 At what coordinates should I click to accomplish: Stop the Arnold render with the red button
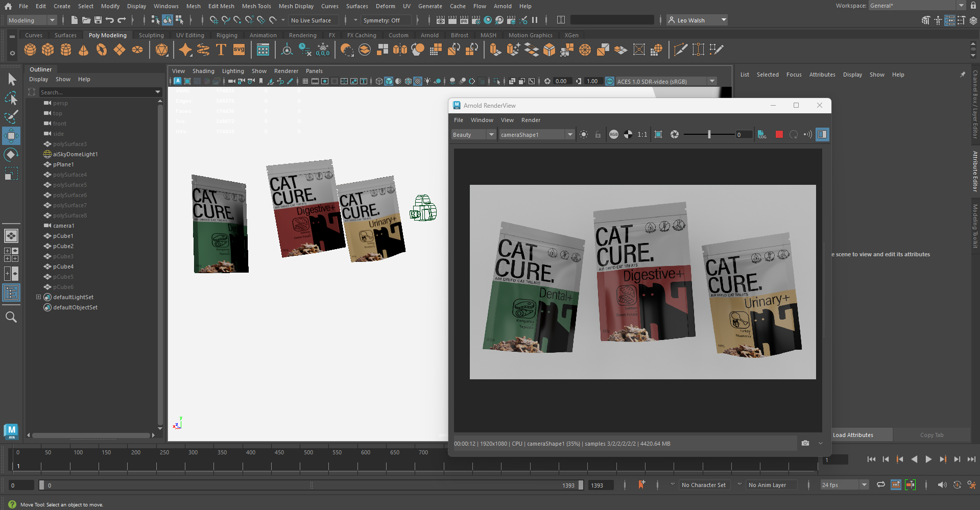pyautogui.click(x=779, y=134)
